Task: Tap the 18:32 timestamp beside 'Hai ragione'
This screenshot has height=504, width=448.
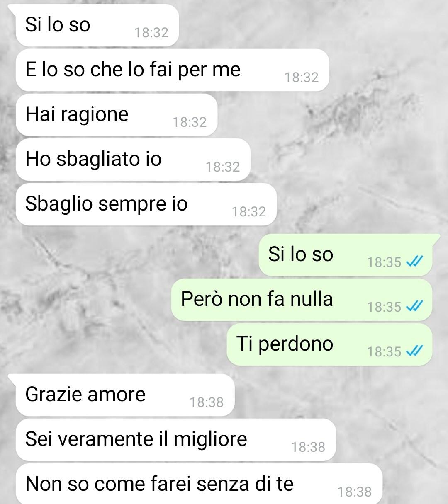Action: tap(190, 122)
